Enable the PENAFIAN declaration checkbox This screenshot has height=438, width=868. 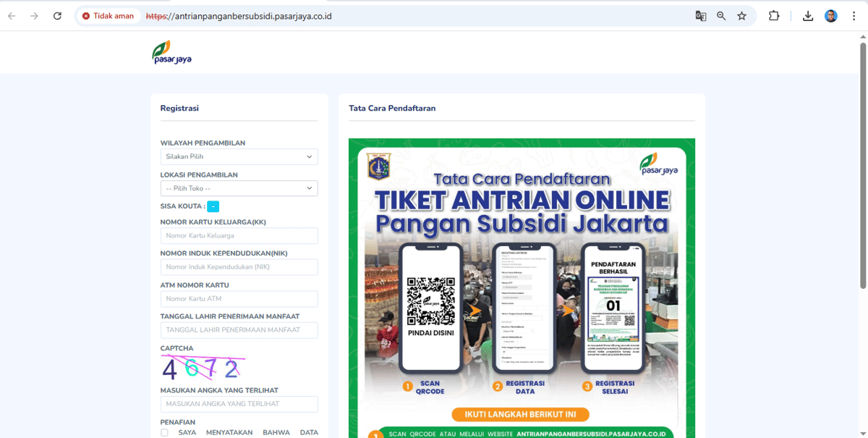coord(164,431)
